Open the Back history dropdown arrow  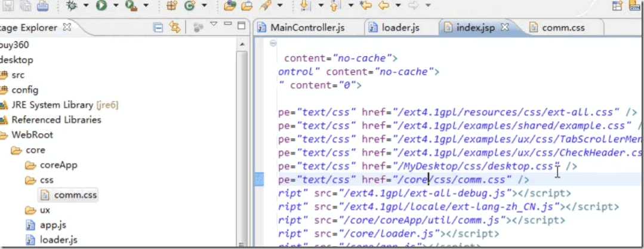click(x=398, y=6)
